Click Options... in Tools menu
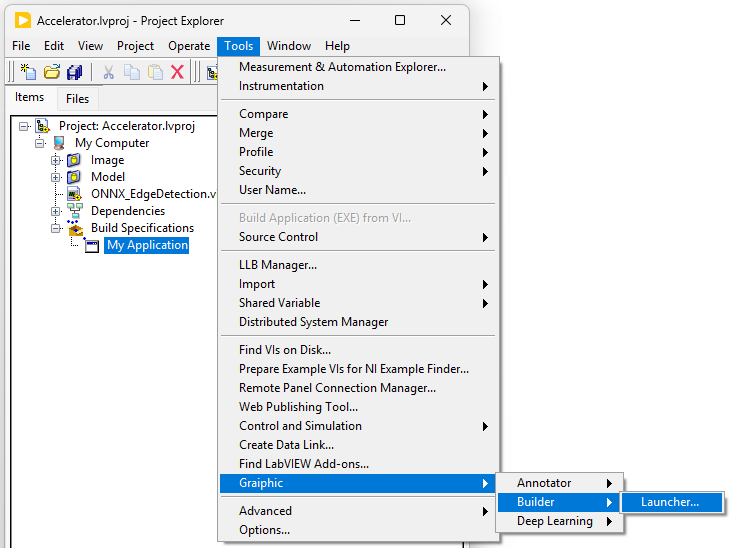This screenshot has width=731, height=548. click(264, 530)
